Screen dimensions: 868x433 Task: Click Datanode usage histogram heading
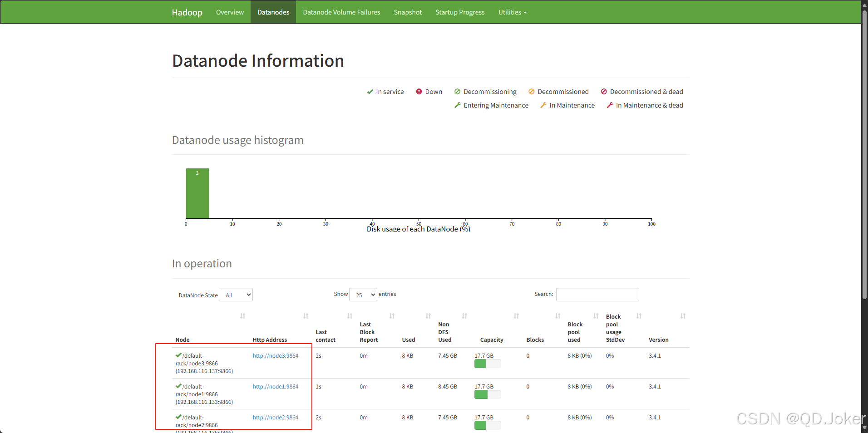tap(237, 140)
